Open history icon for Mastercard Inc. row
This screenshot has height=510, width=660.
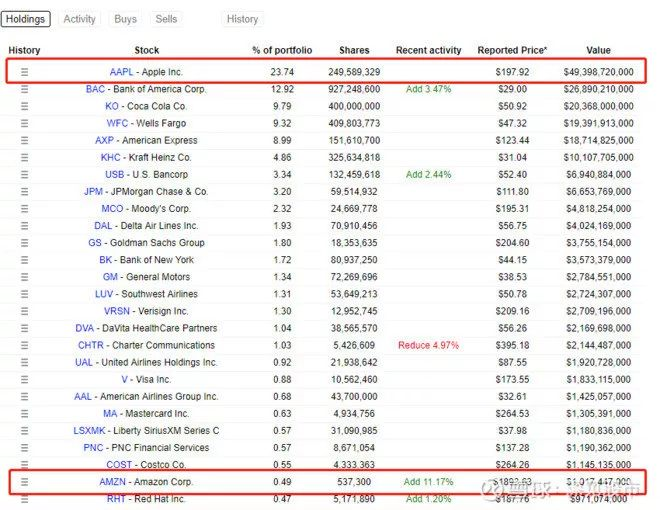click(24, 414)
